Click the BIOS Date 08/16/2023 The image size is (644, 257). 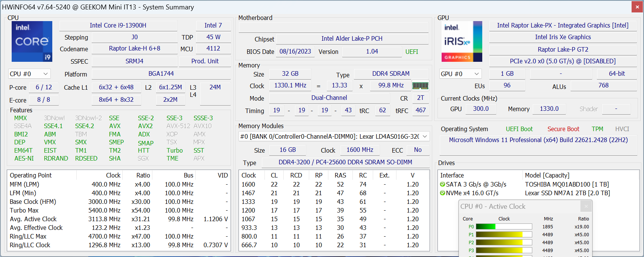[295, 52]
